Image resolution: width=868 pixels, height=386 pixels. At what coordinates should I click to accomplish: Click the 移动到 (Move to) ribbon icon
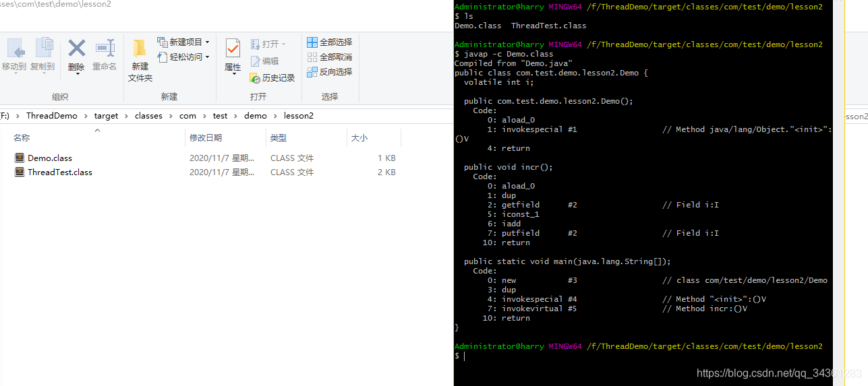tap(15, 49)
